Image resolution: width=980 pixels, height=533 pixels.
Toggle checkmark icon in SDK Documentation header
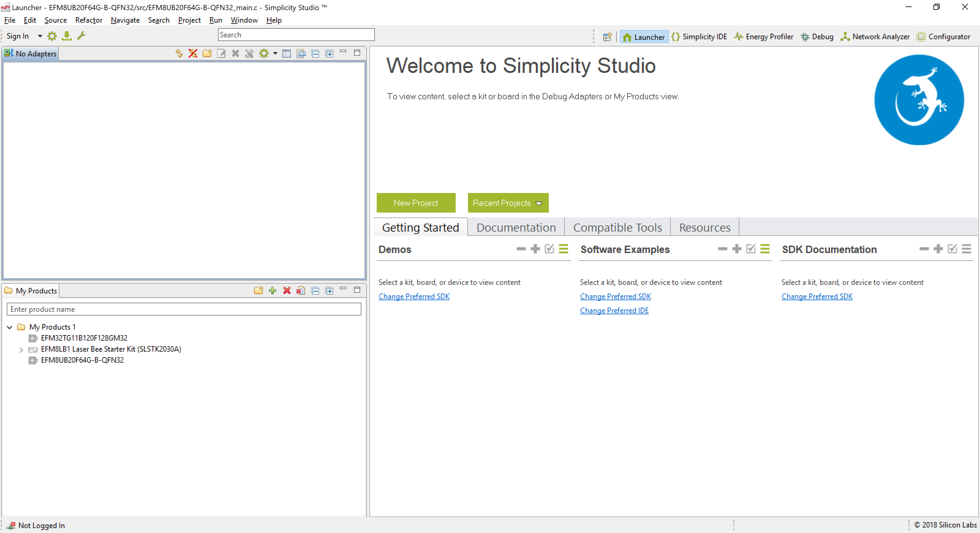pyautogui.click(x=952, y=249)
